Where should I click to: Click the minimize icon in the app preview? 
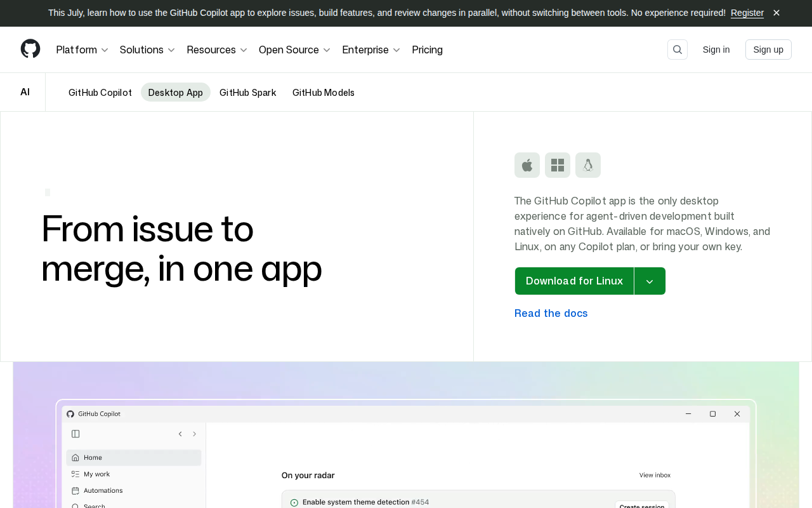[688, 414]
